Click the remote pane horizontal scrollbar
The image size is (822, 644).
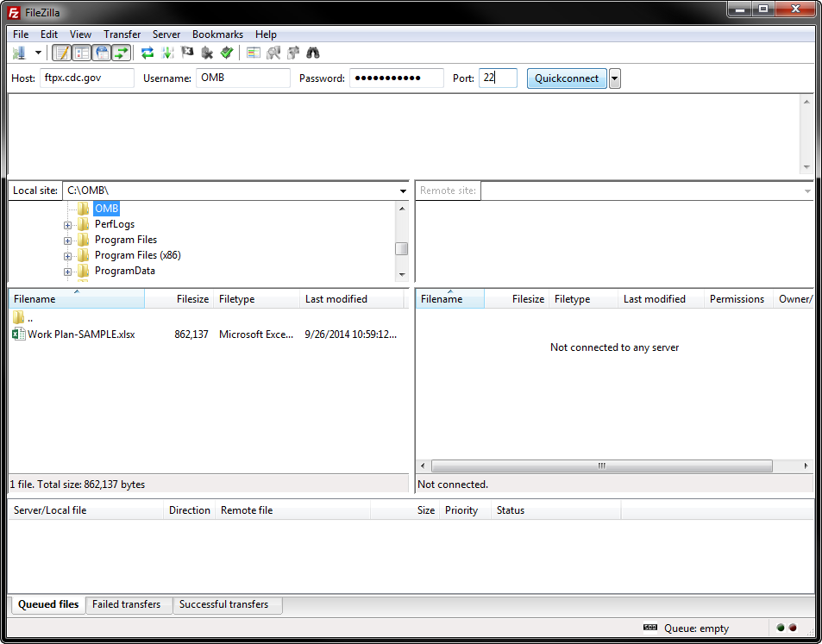pos(601,466)
